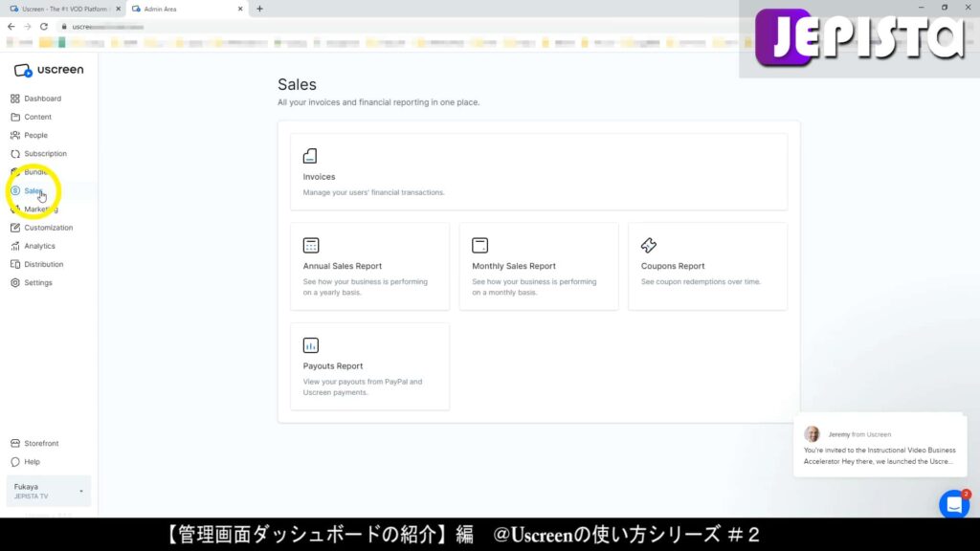Open Help link in sidebar
This screenshot has height=551, width=980.
pyautogui.click(x=32, y=462)
